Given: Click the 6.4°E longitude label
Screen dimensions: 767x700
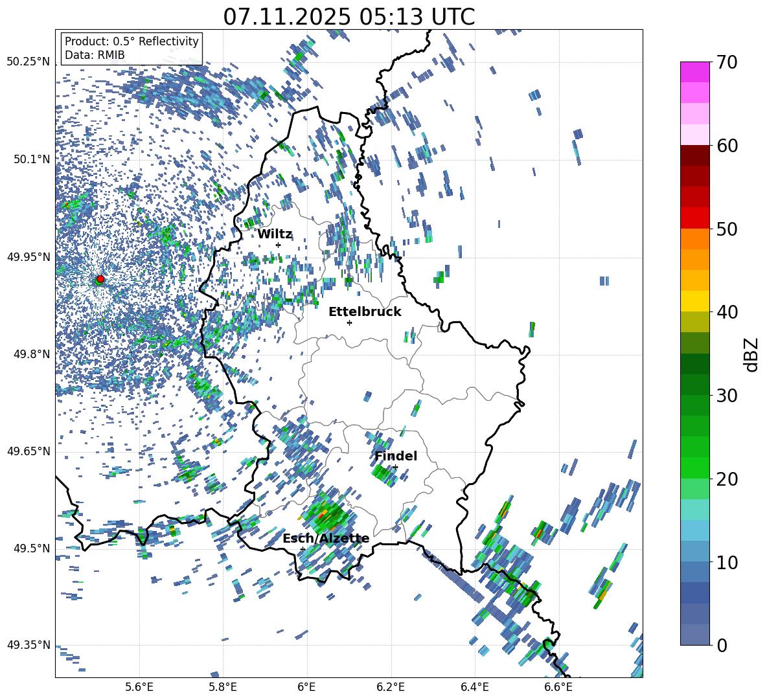Looking at the screenshot, I should coord(474,687).
